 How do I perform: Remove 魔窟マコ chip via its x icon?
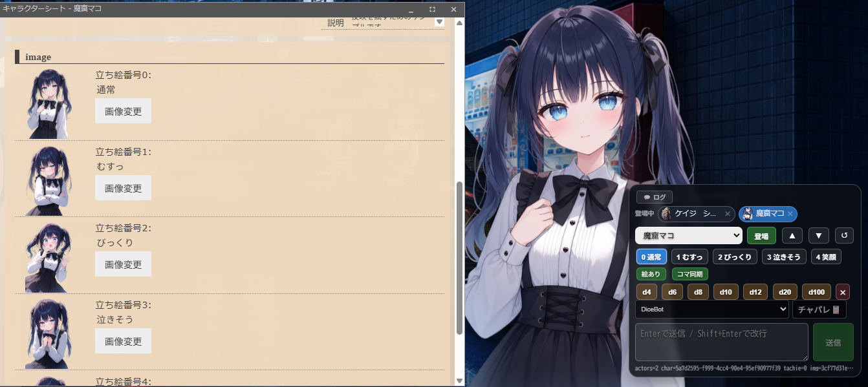(x=790, y=214)
